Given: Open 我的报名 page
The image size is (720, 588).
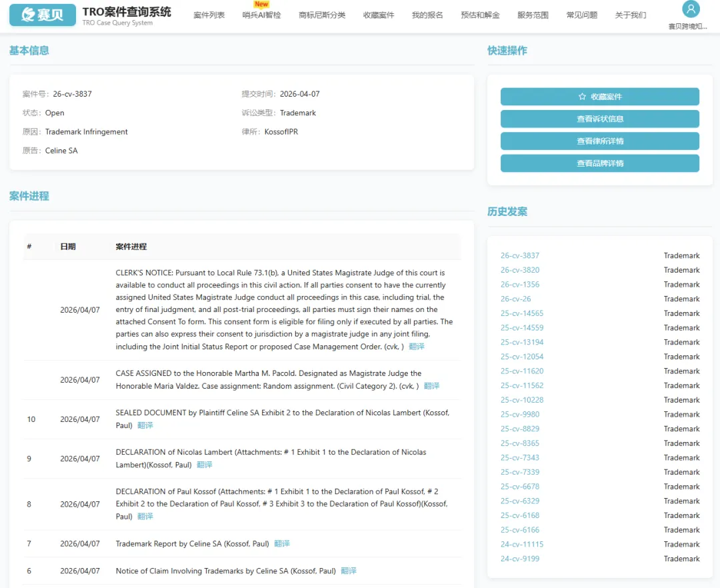Looking at the screenshot, I should (427, 15).
